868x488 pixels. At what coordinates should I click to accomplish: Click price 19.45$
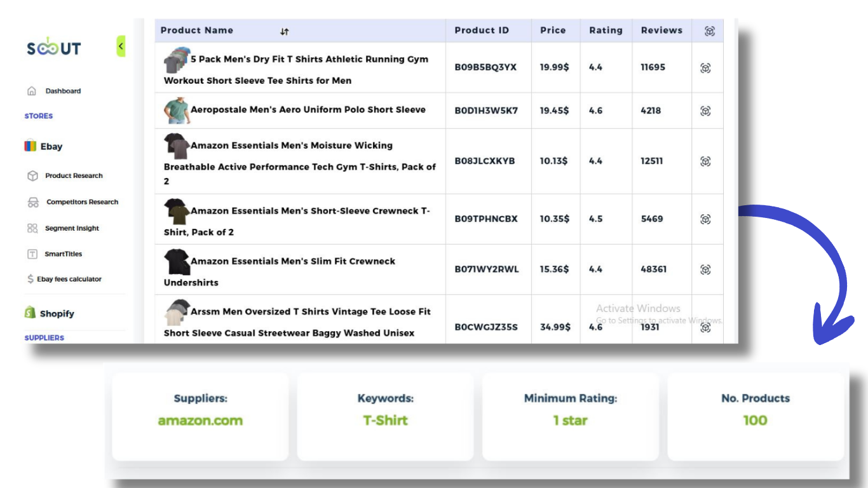coord(555,110)
